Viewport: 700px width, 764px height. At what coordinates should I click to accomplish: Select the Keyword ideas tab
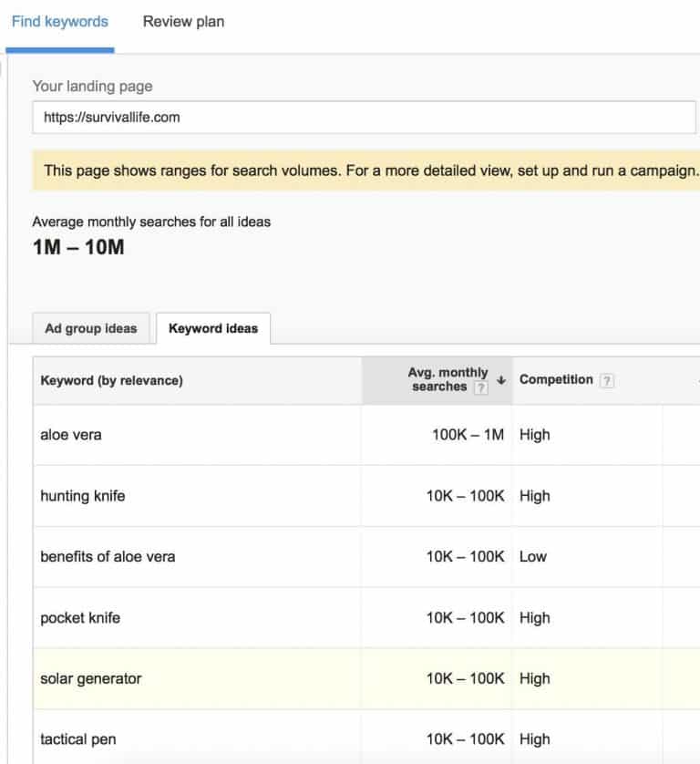click(x=213, y=328)
